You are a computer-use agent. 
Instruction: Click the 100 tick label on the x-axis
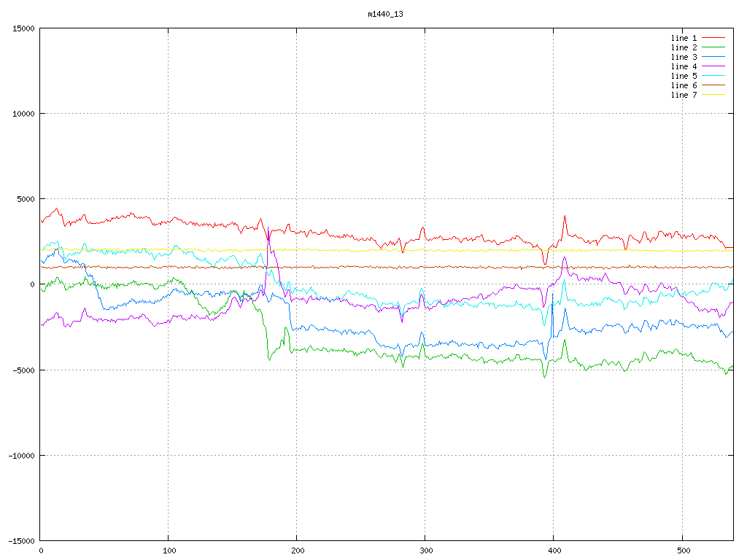(x=168, y=551)
